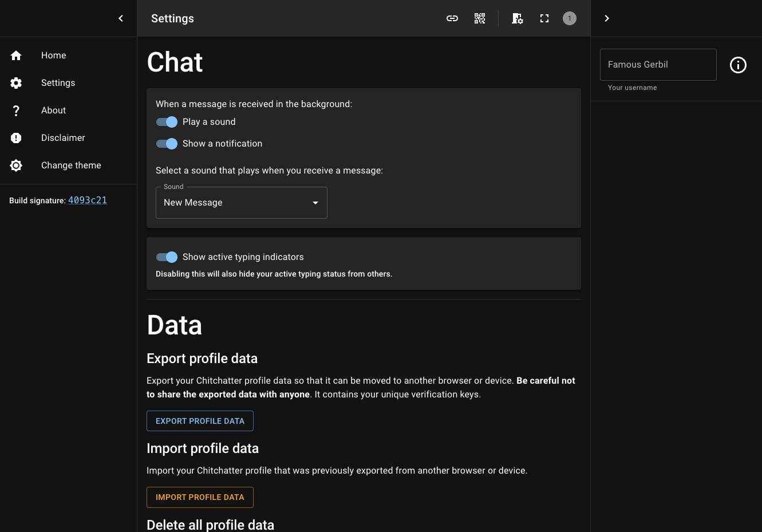The image size is (762, 532).
Task: Open room settings door-gear icon
Action: [x=517, y=18]
